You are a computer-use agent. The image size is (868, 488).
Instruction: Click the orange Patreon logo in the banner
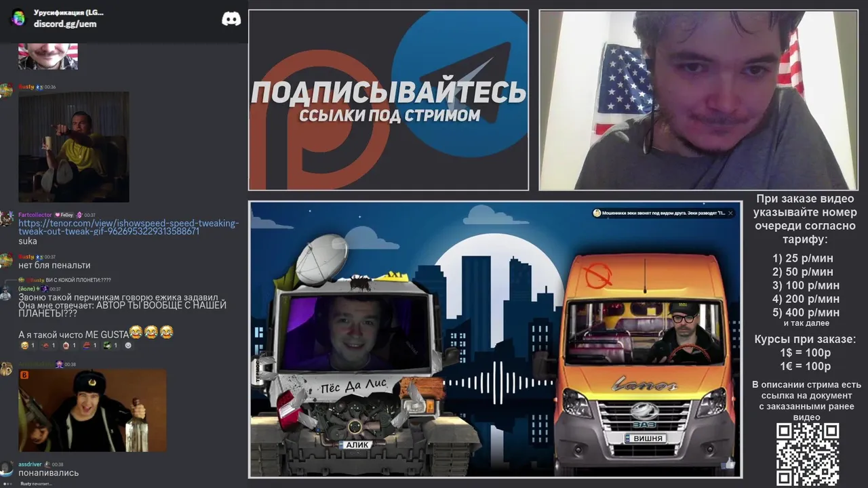(319, 119)
